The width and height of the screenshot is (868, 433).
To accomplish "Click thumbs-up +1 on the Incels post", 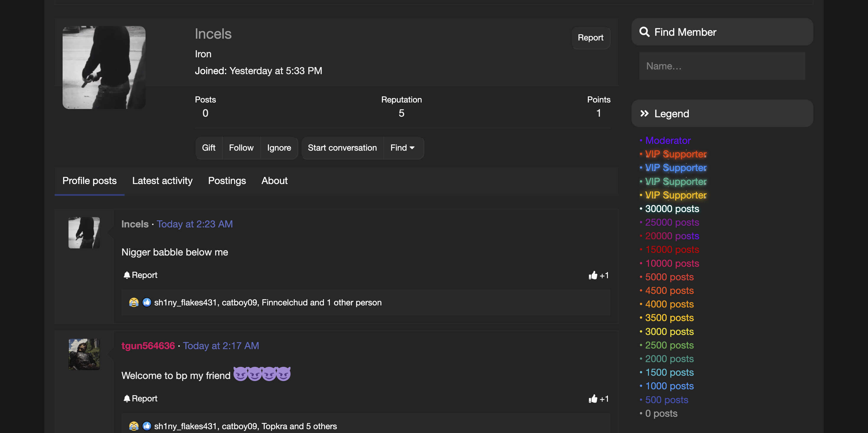I will coord(598,275).
